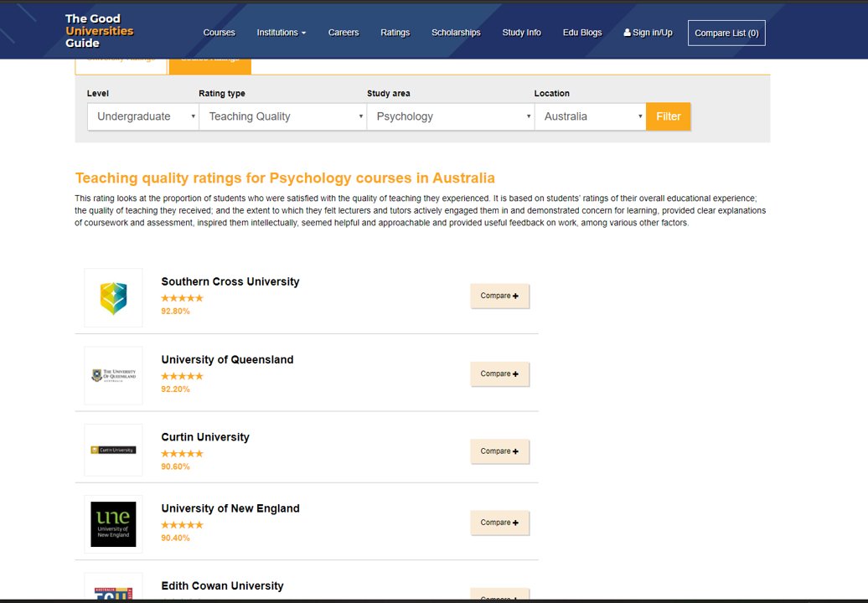The height and width of the screenshot is (603, 868).
Task: Add Curtin University to compare
Action: (x=500, y=451)
